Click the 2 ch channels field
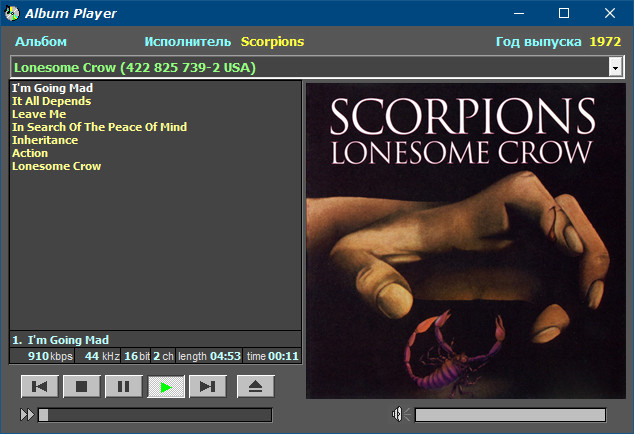The image size is (634, 434). coord(163,356)
